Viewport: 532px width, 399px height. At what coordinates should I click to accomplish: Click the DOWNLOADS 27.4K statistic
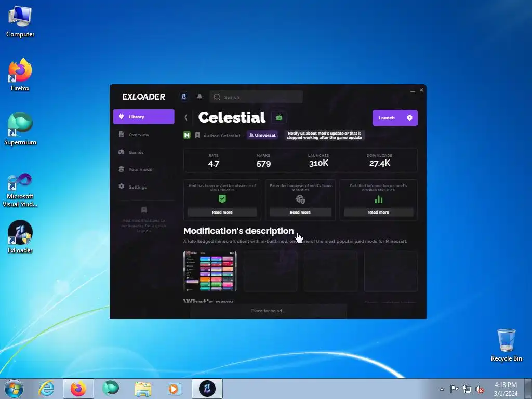(379, 161)
